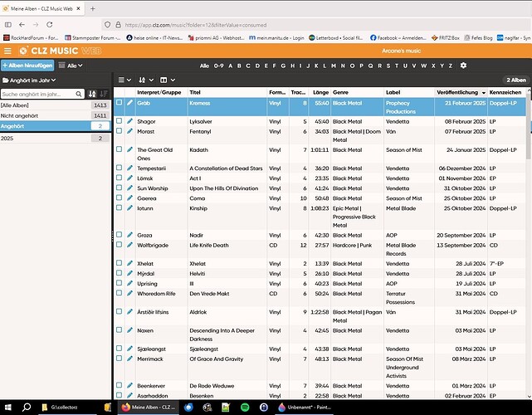Select the 2025 folder entry

point(55,139)
